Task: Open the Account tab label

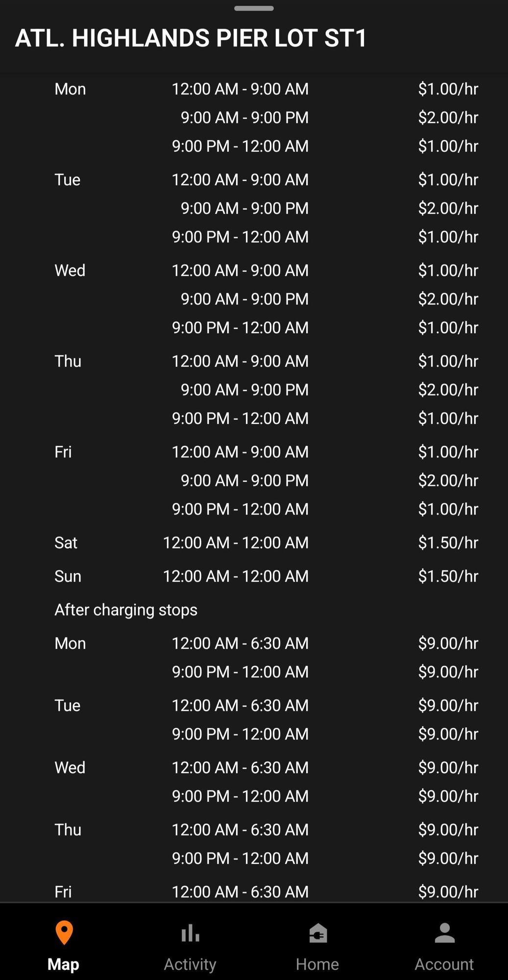Action: tap(444, 964)
